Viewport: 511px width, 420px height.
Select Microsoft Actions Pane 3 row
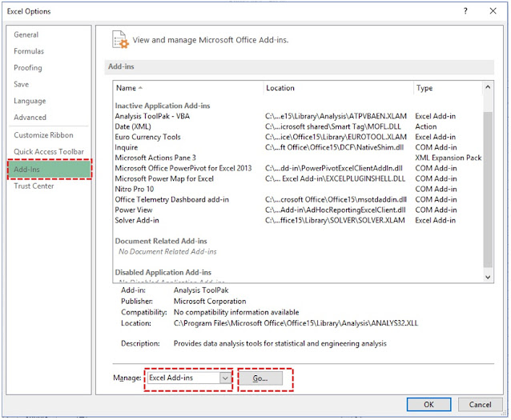point(298,158)
